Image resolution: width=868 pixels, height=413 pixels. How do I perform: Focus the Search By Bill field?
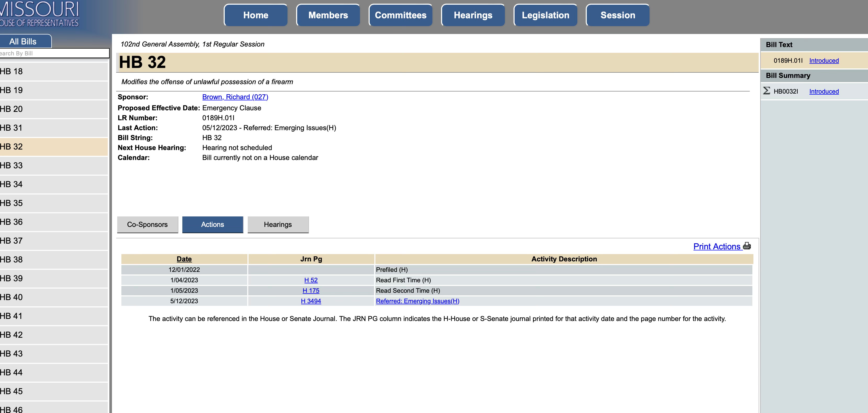point(55,53)
